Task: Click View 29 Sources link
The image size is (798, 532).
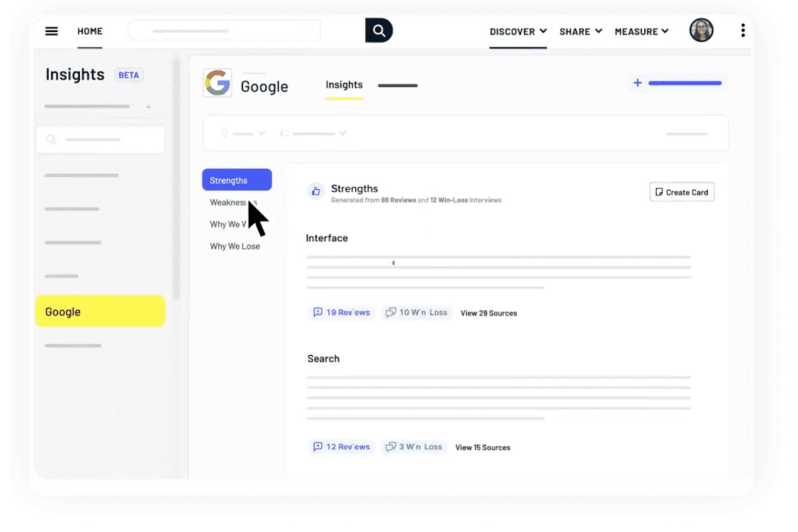Action: tap(489, 313)
